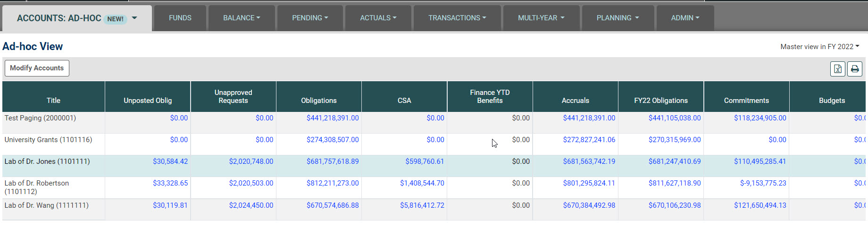Open Dr. Wang unapproved requests $2,024,450.00
The image size is (868, 229).
click(x=251, y=205)
